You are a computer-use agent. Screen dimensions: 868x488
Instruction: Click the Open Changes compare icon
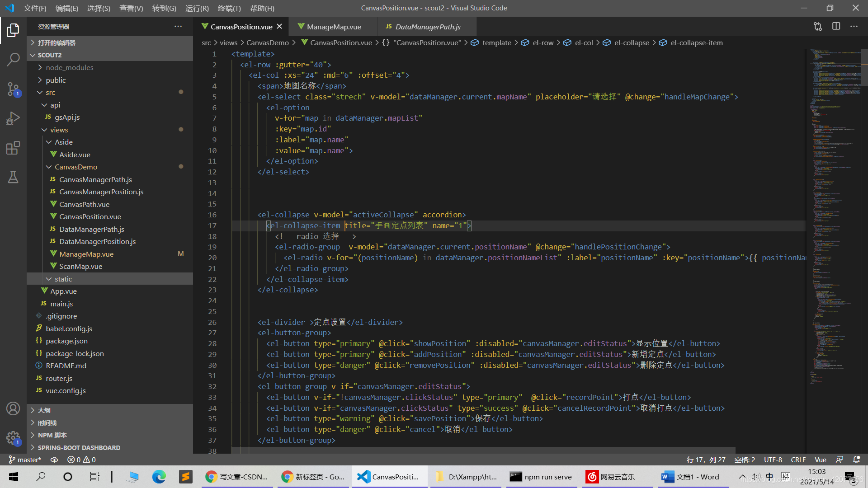pos(818,26)
